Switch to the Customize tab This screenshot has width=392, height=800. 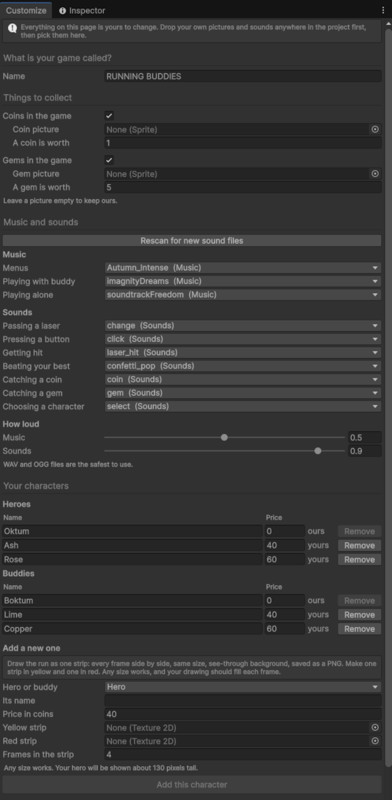click(26, 10)
